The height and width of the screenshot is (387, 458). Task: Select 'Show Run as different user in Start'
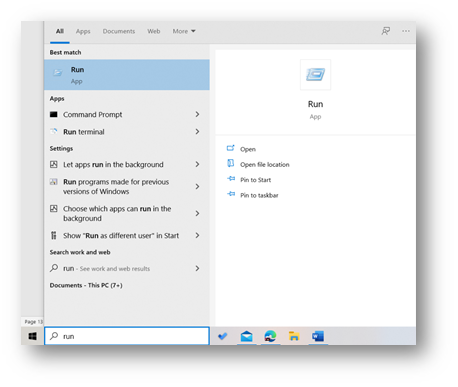pyautogui.click(x=121, y=235)
